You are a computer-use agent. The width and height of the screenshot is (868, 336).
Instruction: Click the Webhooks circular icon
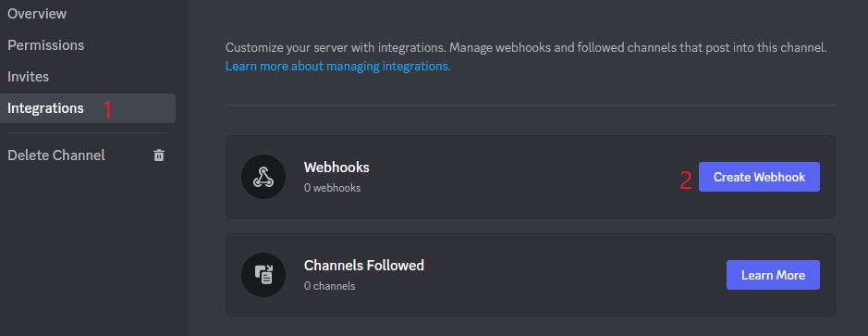click(263, 177)
